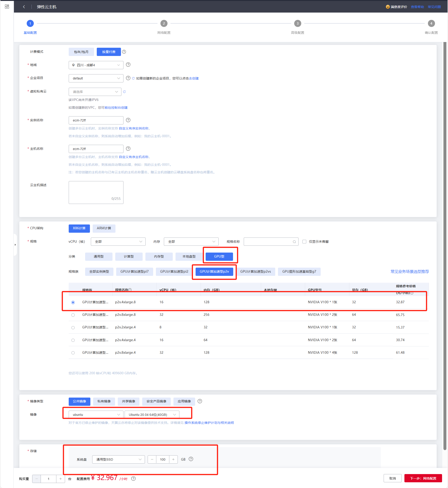448x488 pixels.
Task: Select the p2v.4xlarge.8 radio button
Action: 73,302
